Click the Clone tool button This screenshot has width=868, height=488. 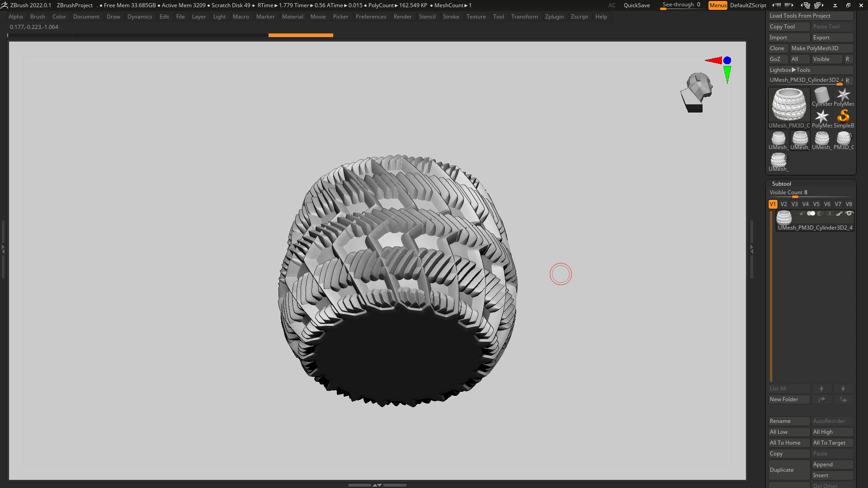pos(778,48)
